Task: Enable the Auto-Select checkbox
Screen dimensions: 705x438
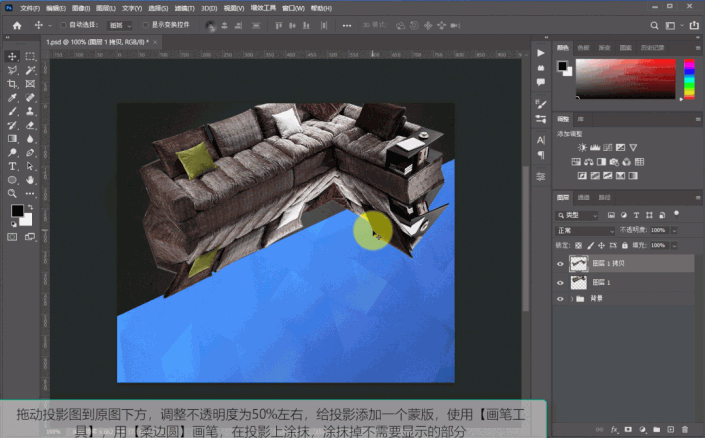Action: pyautogui.click(x=63, y=25)
